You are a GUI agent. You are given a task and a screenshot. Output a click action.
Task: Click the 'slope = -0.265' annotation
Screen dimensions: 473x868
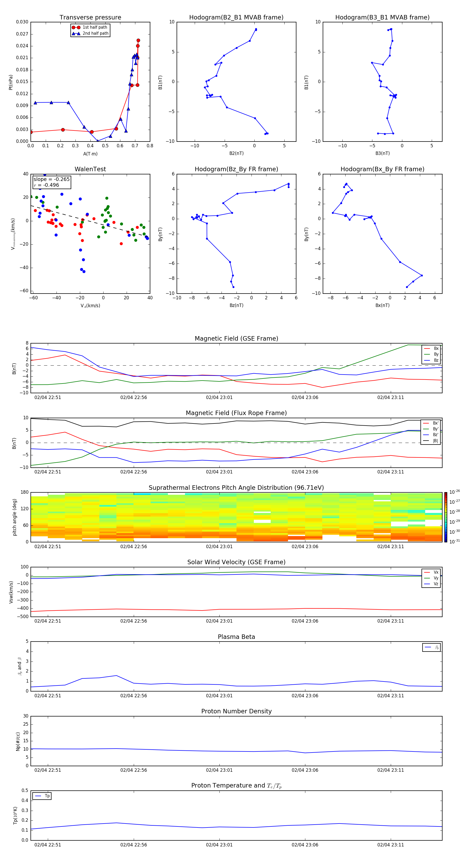[x=52, y=179]
